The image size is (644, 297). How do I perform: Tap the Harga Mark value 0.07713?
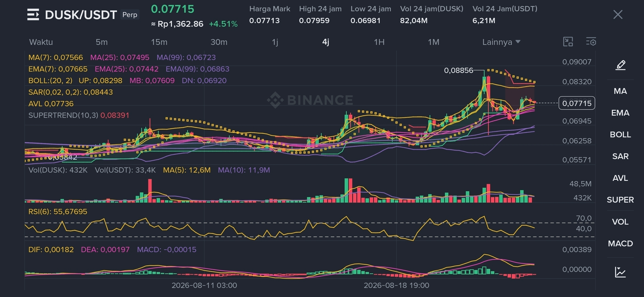pos(264,21)
